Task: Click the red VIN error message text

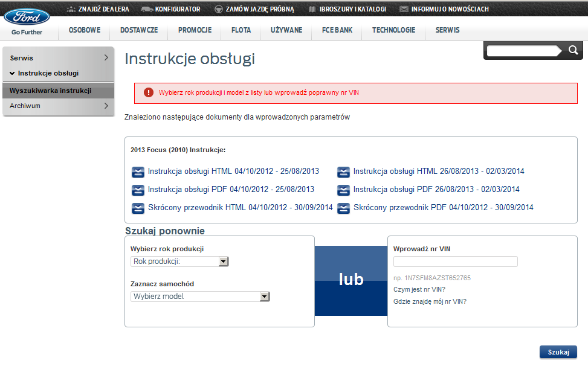Action: pyautogui.click(x=259, y=92)
